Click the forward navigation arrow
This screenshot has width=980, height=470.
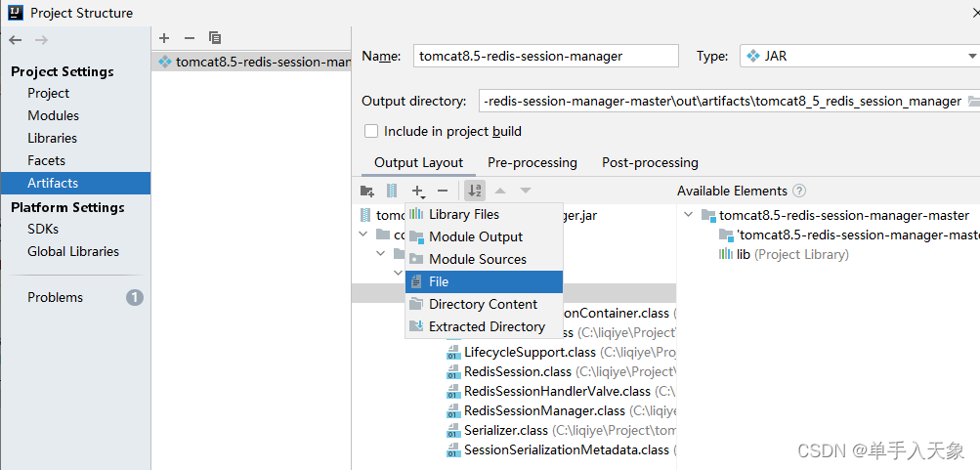(x=41, y=40)
